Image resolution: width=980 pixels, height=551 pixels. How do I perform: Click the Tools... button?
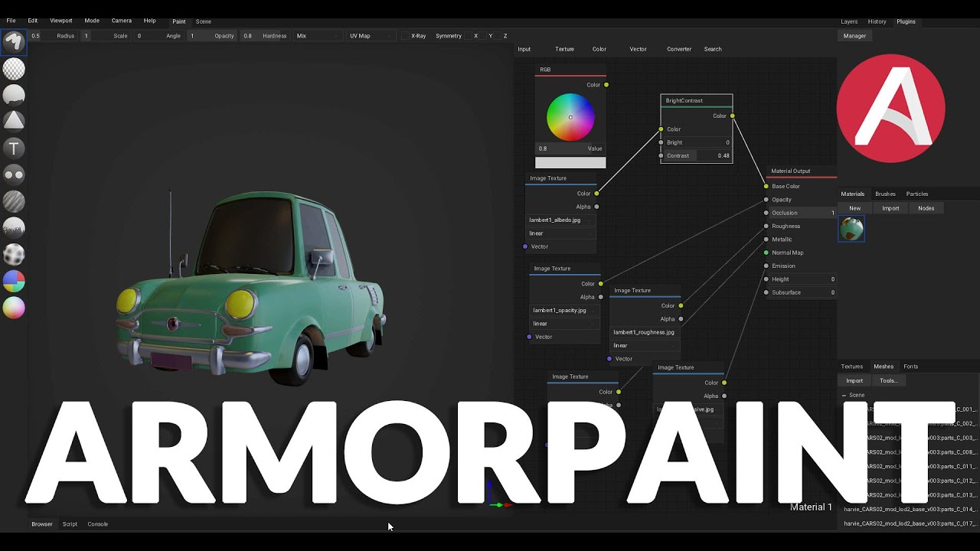(x=888, y=380)
